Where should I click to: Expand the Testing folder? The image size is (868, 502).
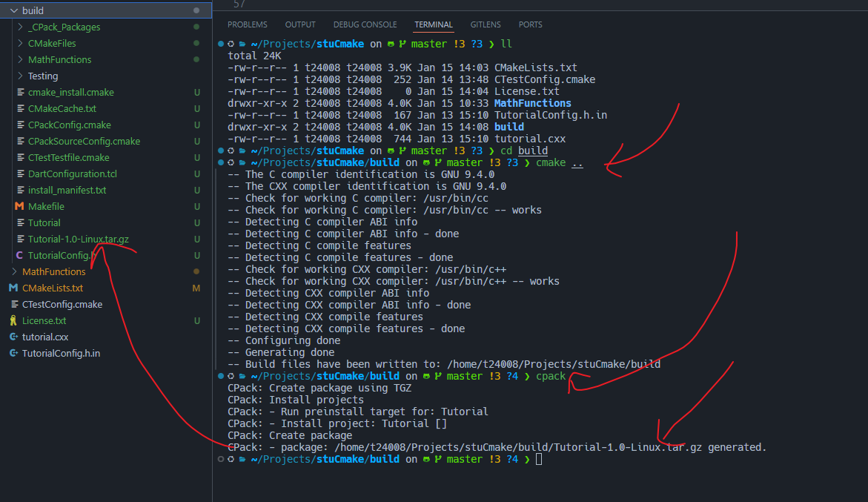click(x=20, y=76)
